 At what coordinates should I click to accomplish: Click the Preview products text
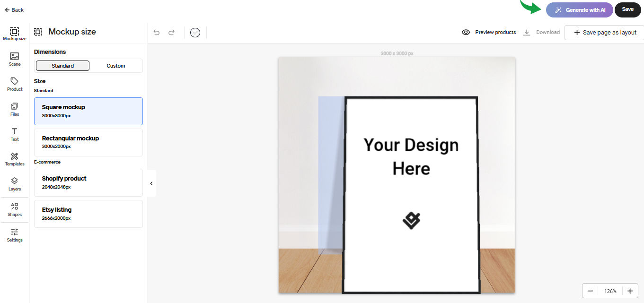point(495,32)
